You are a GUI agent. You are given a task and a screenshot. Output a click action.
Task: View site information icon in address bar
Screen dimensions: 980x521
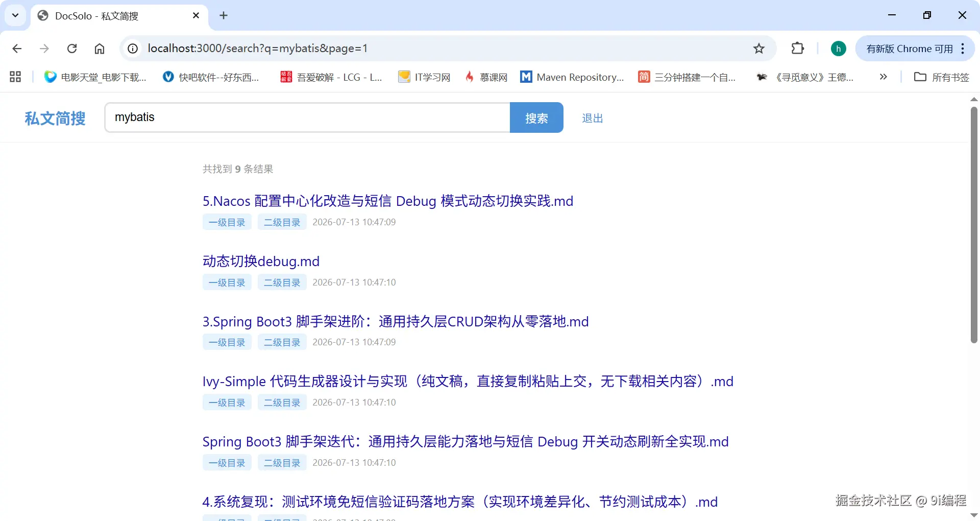click(x=133, y=49)
